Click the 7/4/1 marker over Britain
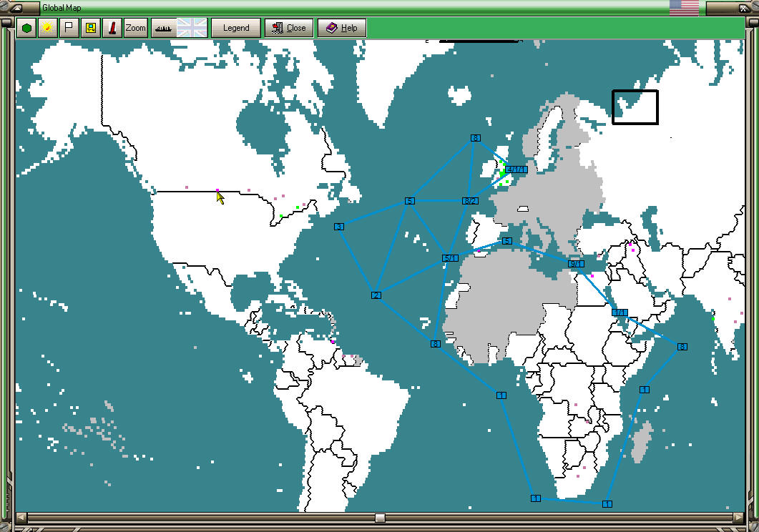Screen dimensions: 759x532 pos(517,169)
